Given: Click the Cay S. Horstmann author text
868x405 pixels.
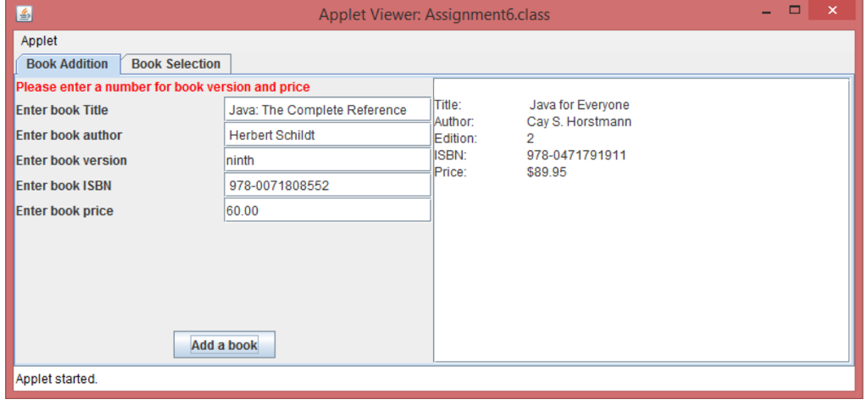Looking at the screenshot, I should 579,122.
